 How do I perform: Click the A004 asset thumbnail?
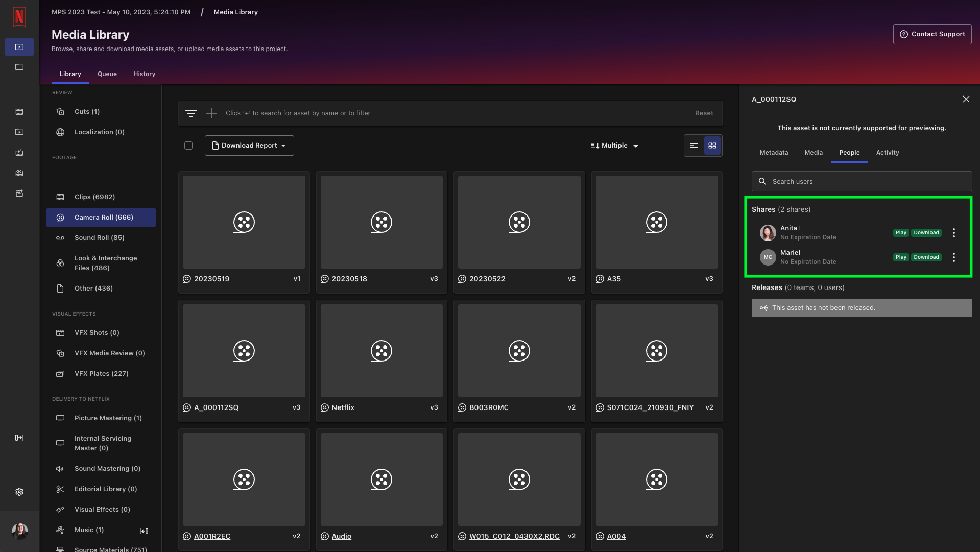point(657,479)
